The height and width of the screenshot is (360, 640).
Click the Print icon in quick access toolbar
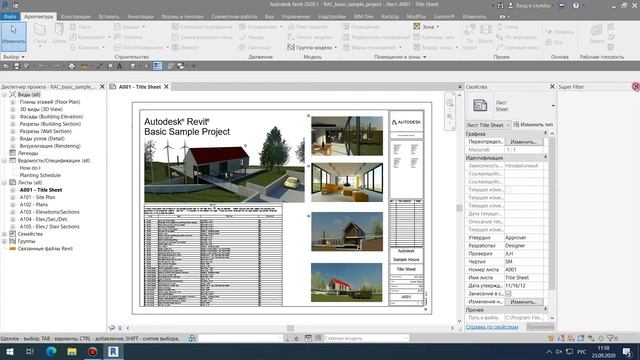pyautogui.click(x=72, y=66)
